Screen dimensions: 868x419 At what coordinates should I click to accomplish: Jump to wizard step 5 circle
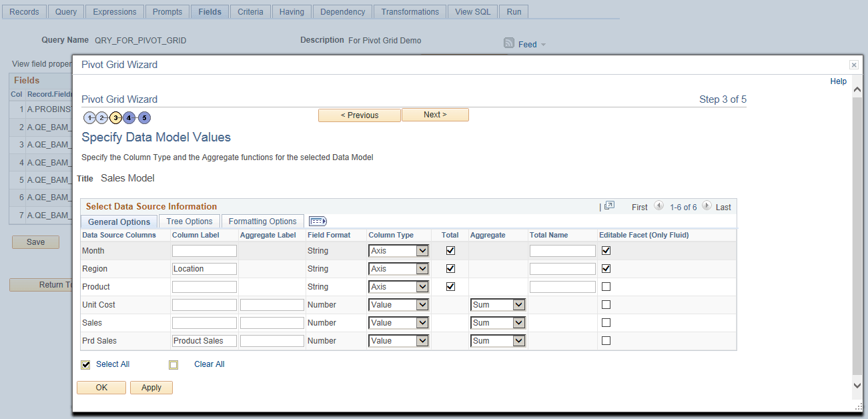click(x=144, y=117)
